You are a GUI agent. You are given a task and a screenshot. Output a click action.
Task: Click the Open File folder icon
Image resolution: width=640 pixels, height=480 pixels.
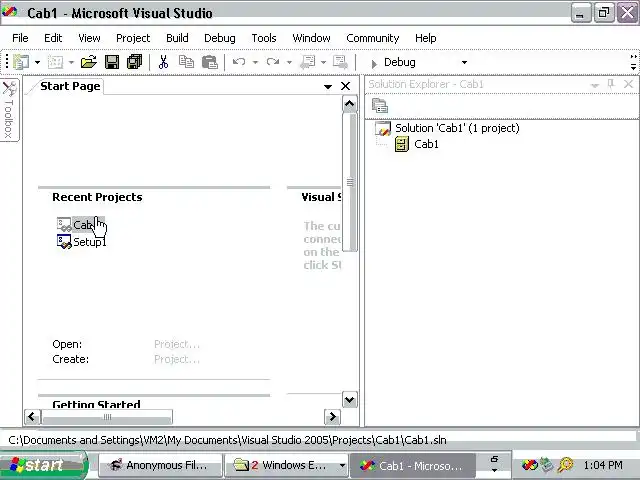[x=89, y=62]
